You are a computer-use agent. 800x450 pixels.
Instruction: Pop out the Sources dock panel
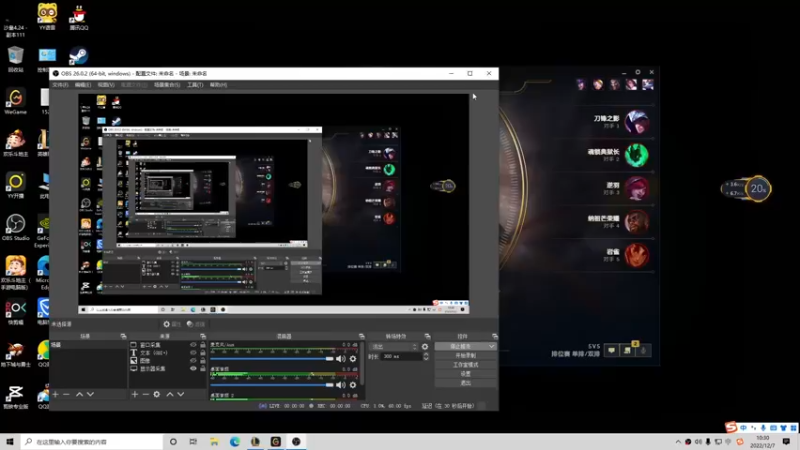203,336
